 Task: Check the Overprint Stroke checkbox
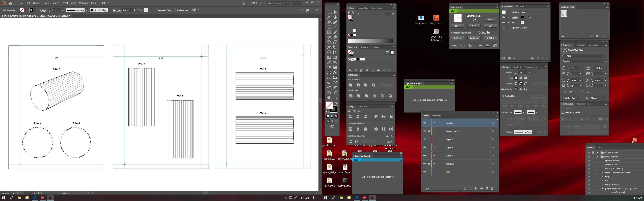563,112
